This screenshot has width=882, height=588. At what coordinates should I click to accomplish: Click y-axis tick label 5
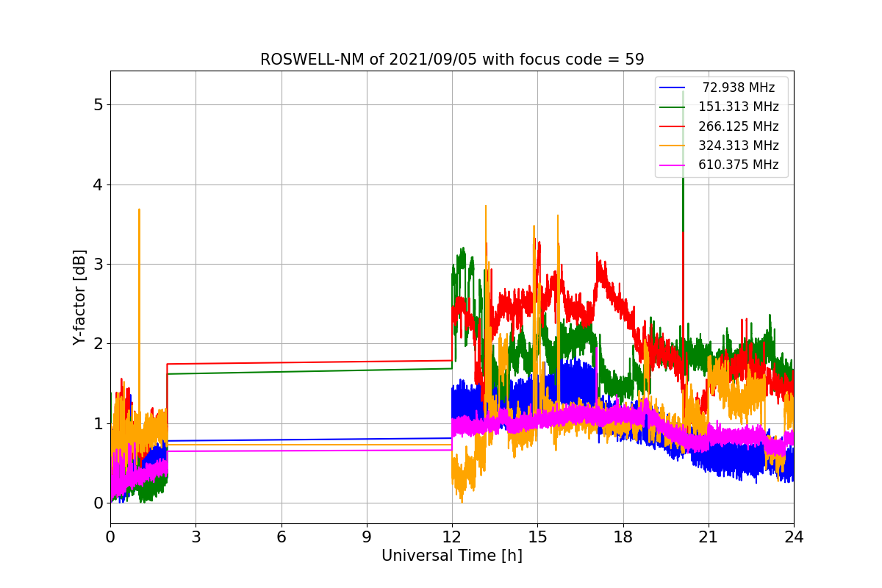tap(98, 104)
